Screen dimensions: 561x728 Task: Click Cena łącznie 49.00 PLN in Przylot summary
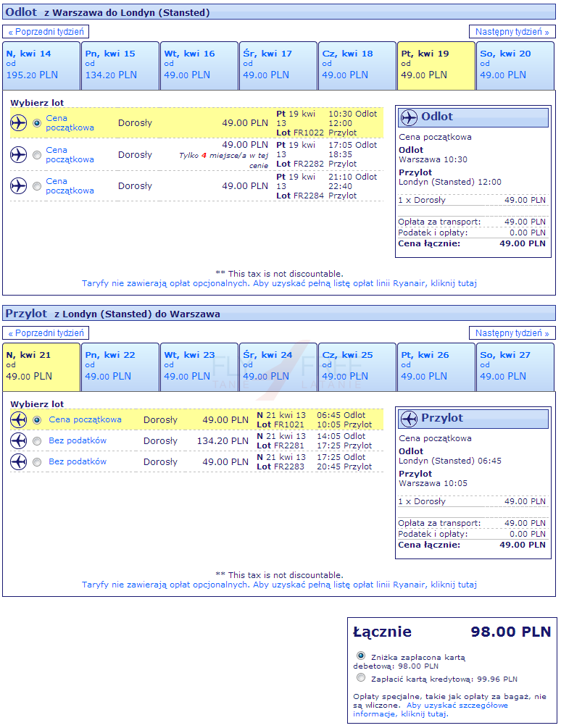click(x=472, y=545)
